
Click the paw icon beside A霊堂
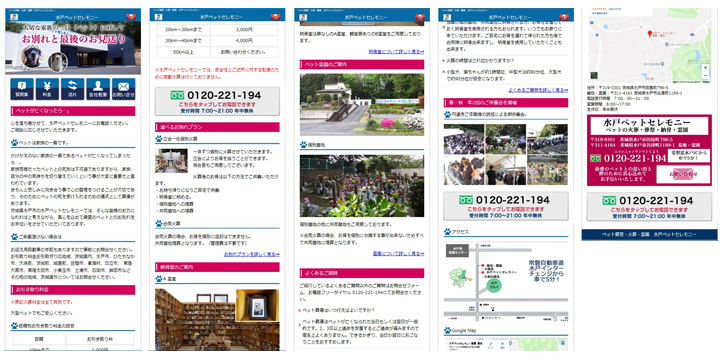159,278
